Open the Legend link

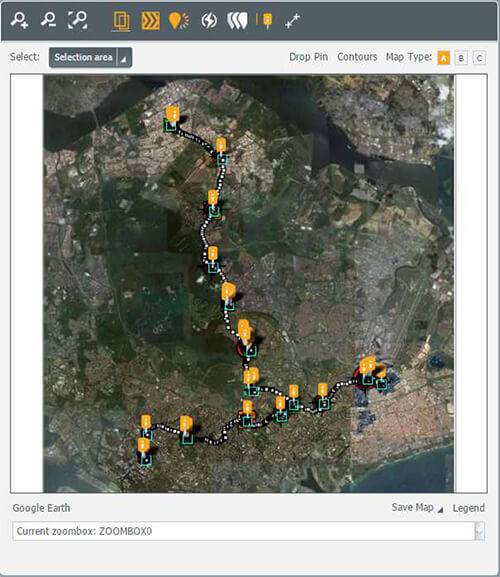pyautogui.click(x=469, y=508)
